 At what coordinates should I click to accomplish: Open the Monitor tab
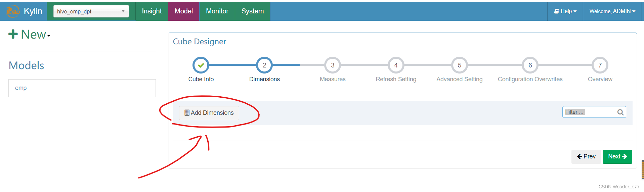pyautogui.click(x=217, y=11)
